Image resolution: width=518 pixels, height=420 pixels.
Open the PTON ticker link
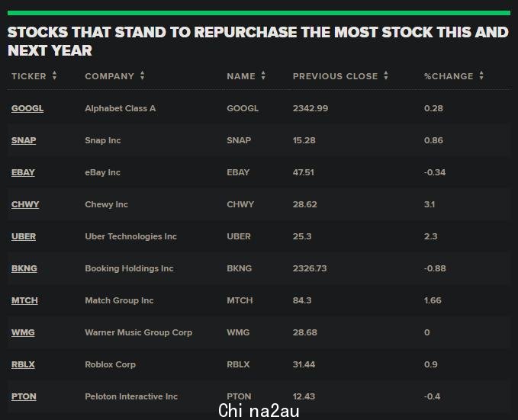tap(24, 396)
